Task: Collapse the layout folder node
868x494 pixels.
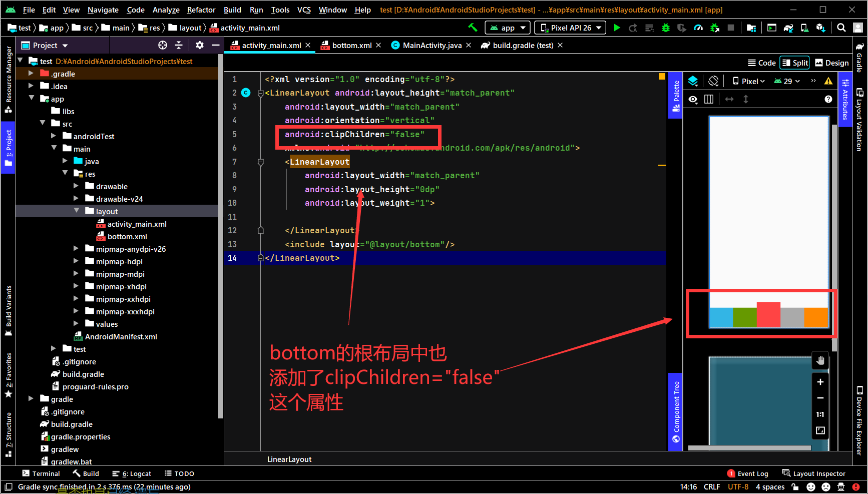Action: pos(76,211)
